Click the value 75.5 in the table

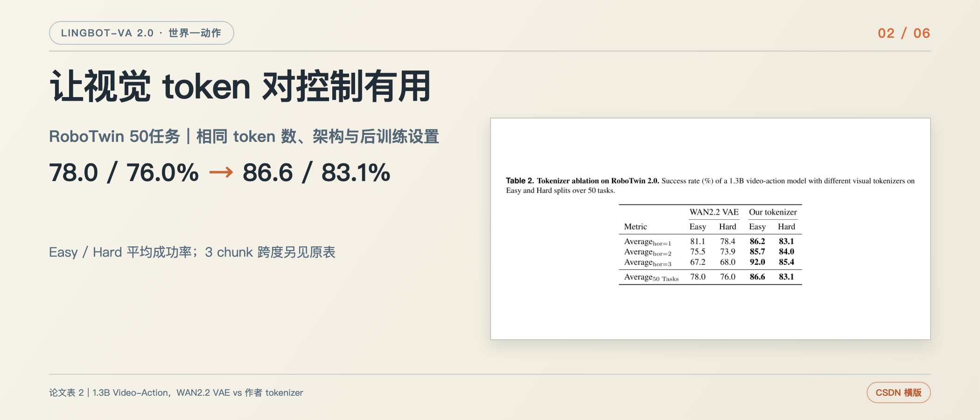pos(698,252)
